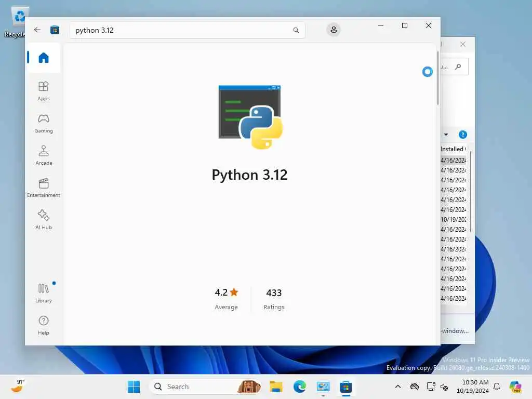Click the background window list scrollbar
Image resolution: width=532 pixels, height=399 pixels.
(x=471, y=192)
